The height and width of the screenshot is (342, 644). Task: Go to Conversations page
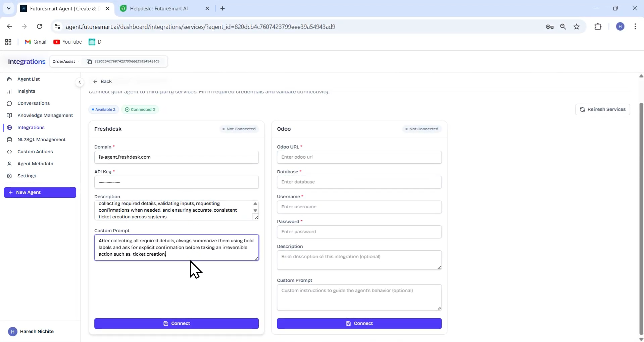click(x=34, y=103)
